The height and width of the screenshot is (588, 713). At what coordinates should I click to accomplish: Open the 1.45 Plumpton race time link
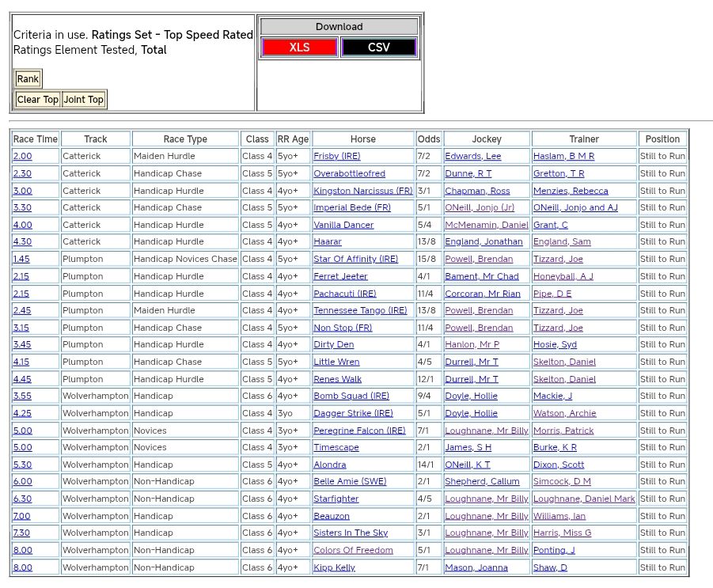(x=22, y=259)
